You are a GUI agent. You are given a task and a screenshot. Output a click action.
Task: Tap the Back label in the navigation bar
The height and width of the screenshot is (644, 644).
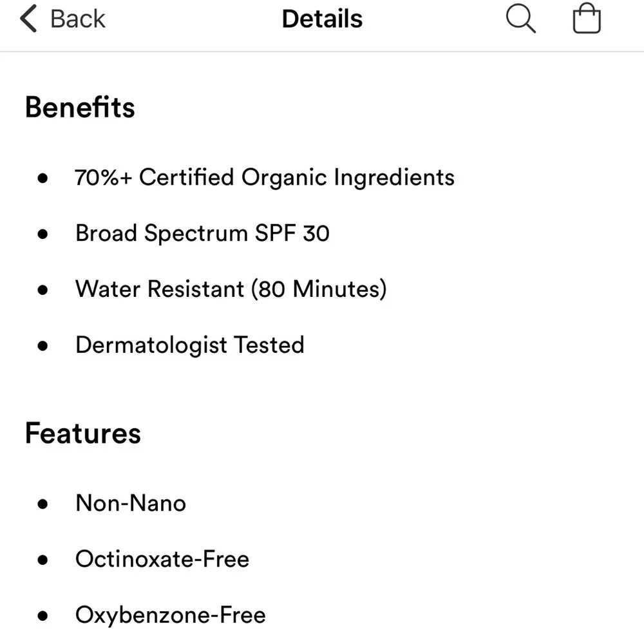pos(77,19)
